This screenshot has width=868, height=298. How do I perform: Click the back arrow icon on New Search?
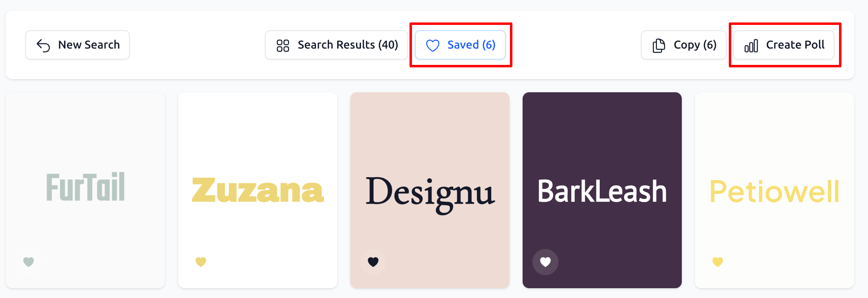tap(43, 44)
